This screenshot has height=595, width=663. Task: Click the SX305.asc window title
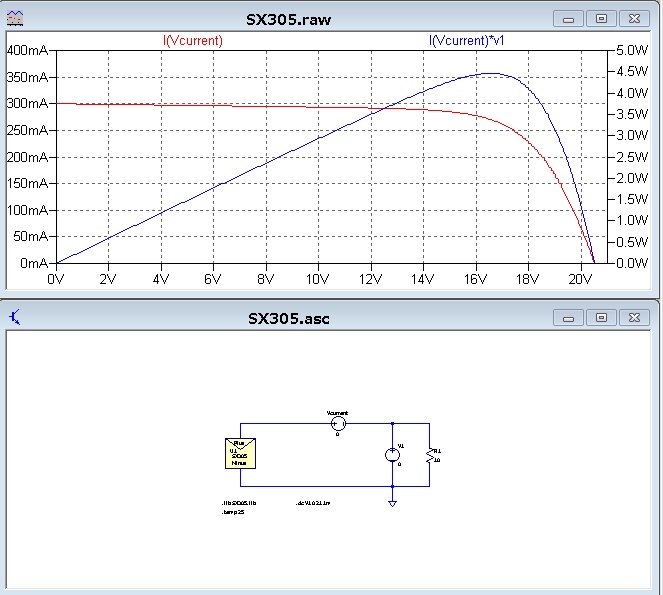point(288,318)
